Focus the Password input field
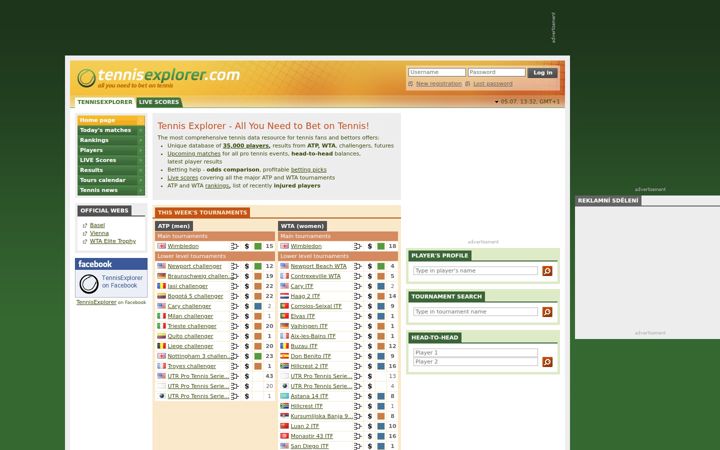The image size is (720, 450). click(x=496, y=73)
